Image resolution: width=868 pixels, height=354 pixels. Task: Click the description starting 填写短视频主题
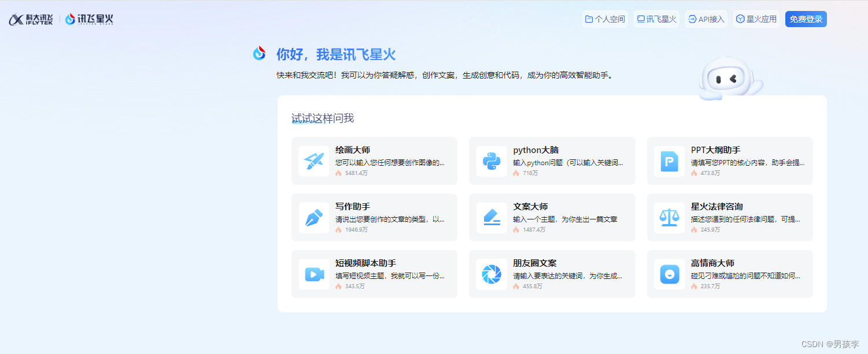pos(390,276)
